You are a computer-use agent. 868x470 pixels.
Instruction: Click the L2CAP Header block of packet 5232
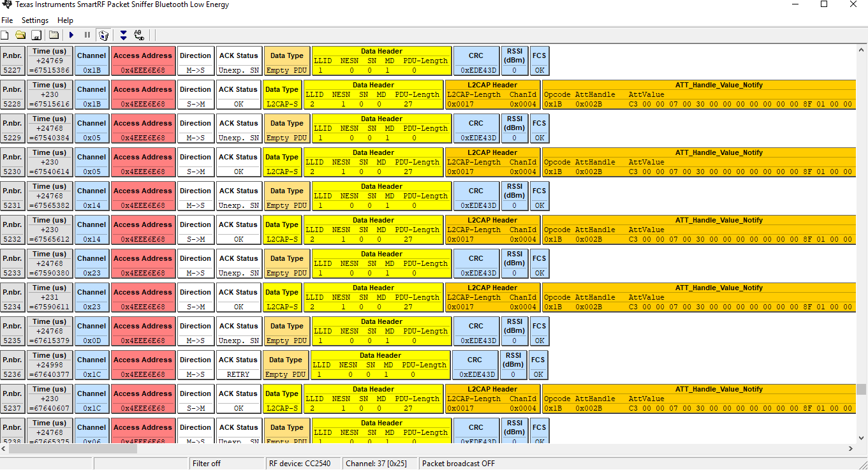pos(492,230)
